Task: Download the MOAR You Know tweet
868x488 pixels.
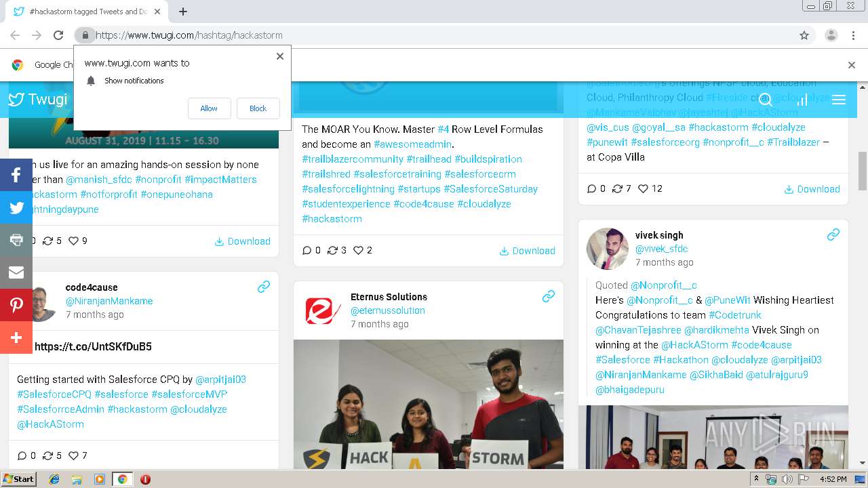Action: [x=527, y=251]
